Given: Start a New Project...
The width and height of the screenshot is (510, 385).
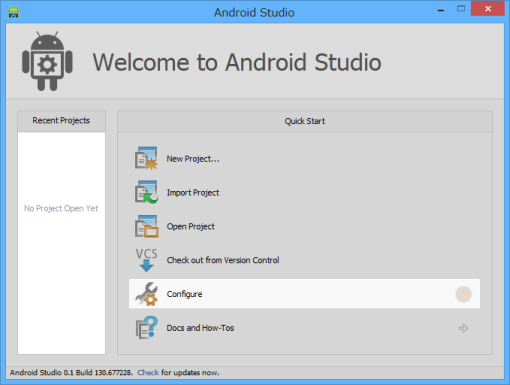Looking at the screenshot, I should click(x=193, y=159).
